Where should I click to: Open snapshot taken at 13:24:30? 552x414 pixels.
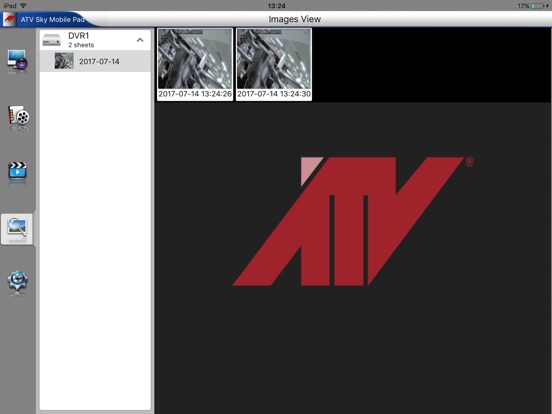click(274, 64)
